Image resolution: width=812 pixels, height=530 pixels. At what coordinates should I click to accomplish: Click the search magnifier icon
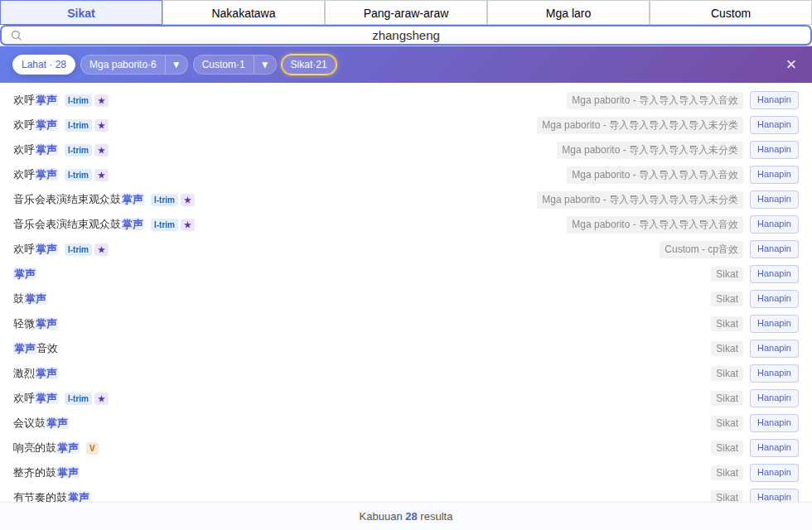coord(17,35)
